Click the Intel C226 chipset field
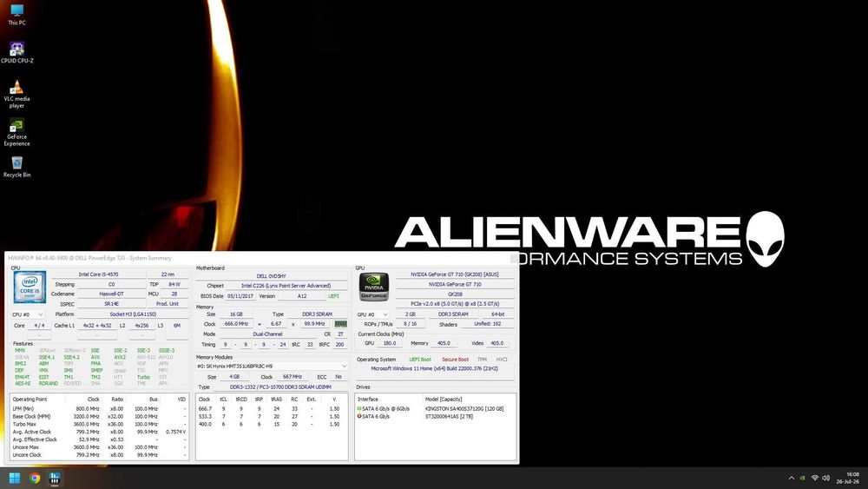 pyautogui.click(x=286, y=286)
